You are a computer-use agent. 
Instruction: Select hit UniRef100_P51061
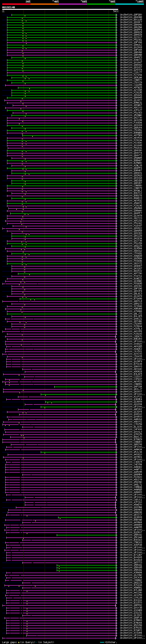tap(131, 40)
